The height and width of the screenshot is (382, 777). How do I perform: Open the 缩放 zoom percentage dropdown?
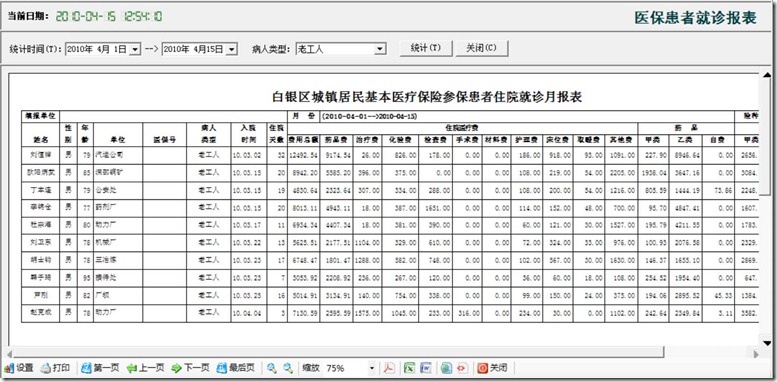[372, 368]
